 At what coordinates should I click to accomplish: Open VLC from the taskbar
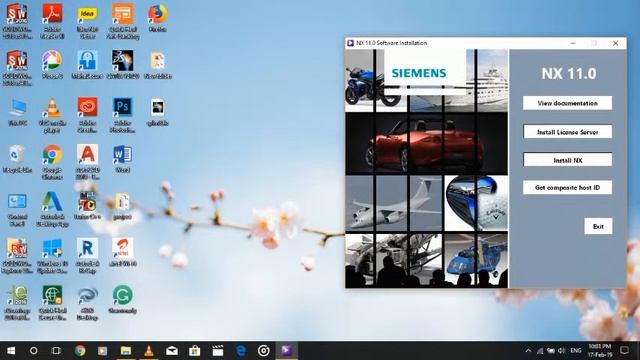[149, 351]
